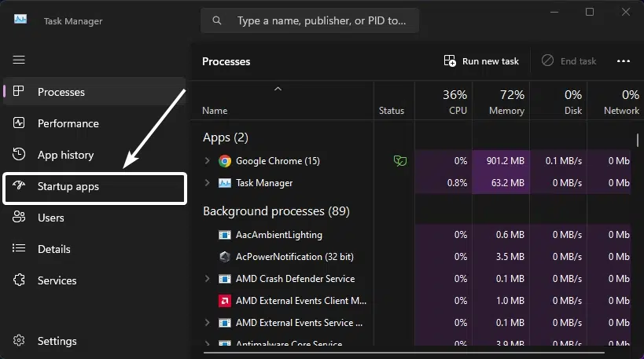Viewport: 644px width, 359px height.
Task: Sort by the Memory column header
Action: pos(506,111)
